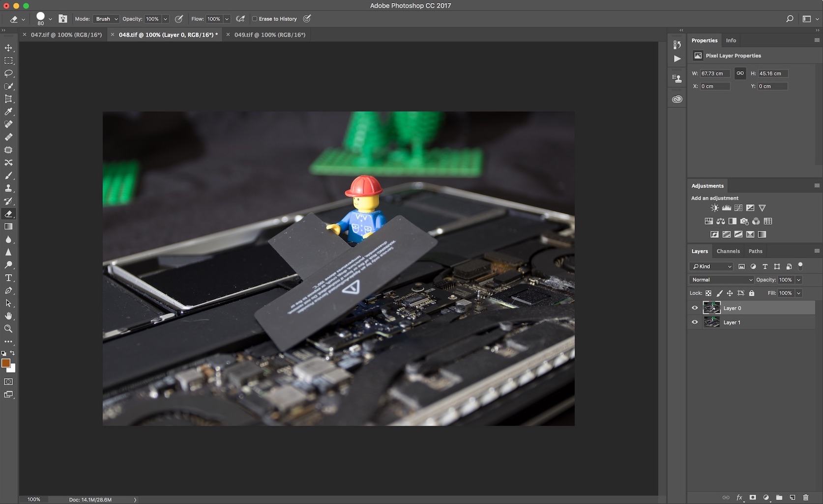Add a Vibrance adjustment

point(762,208)
